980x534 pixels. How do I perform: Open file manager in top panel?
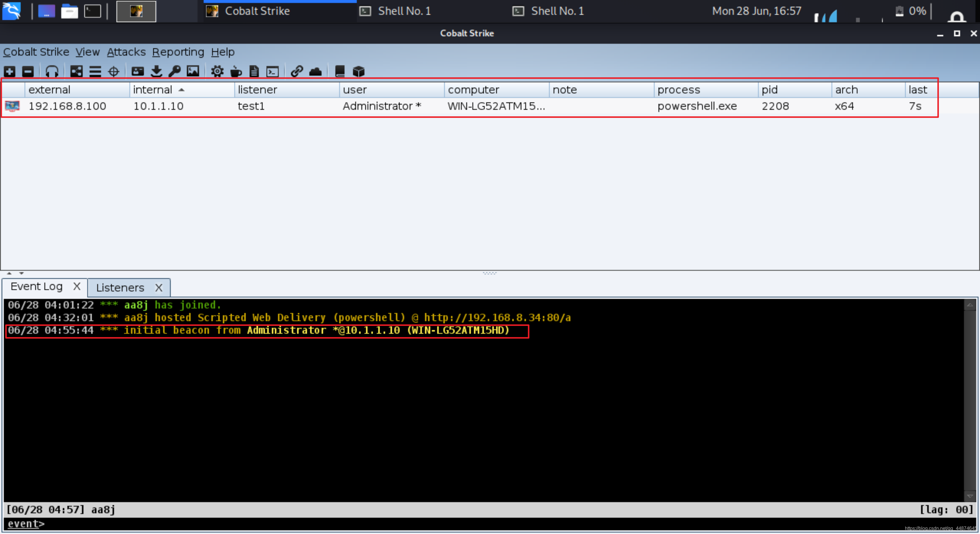[69, 11]
